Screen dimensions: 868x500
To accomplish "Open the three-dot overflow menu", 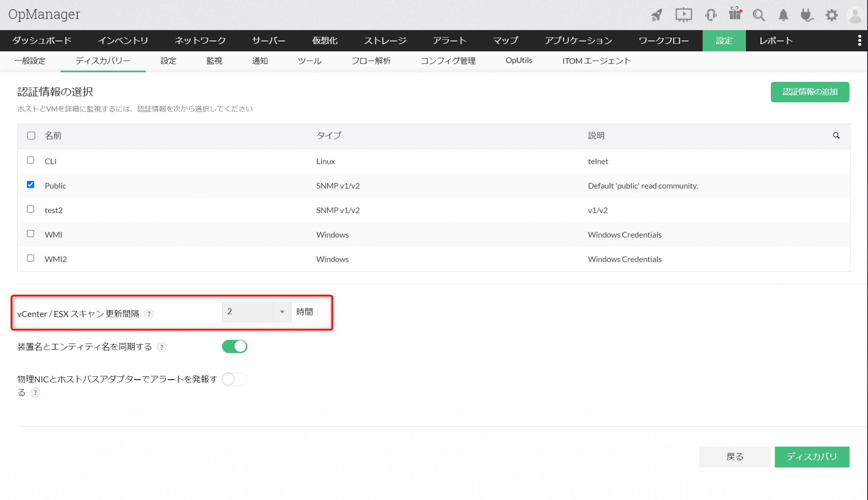I will click(x=860, y=40).
